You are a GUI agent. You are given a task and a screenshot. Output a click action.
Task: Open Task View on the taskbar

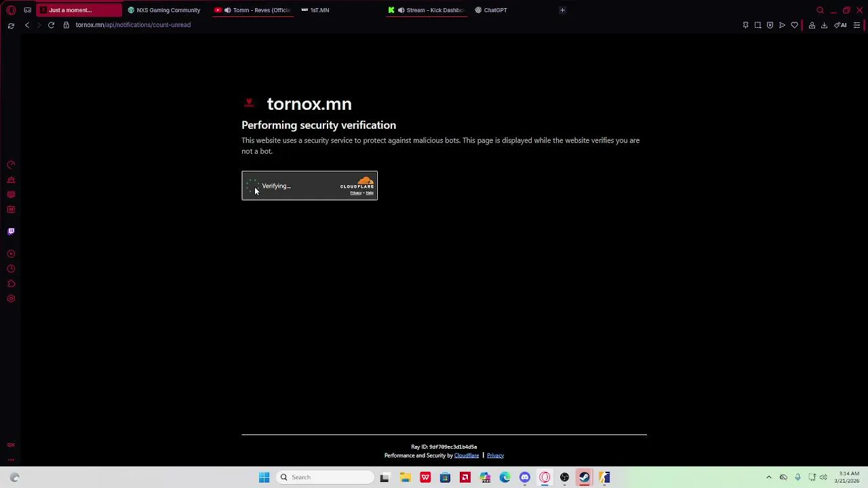tap(384, 477)
